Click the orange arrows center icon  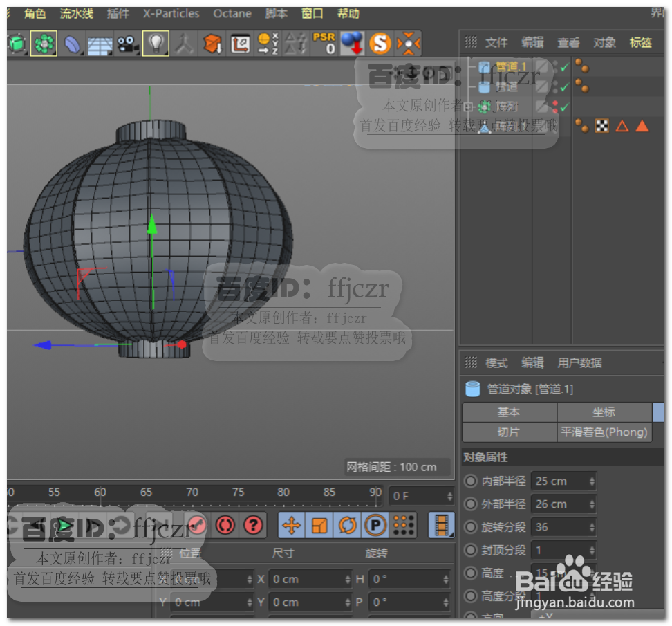click(x=408, y=44)
